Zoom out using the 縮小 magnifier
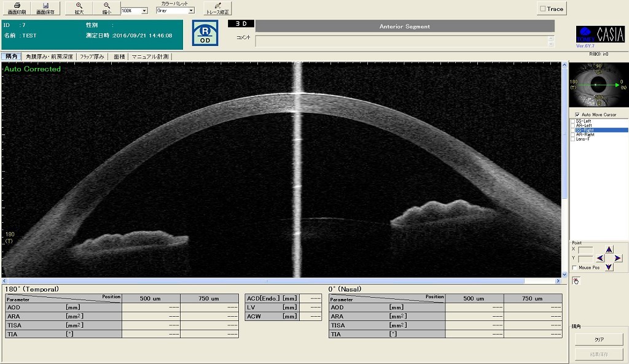Image resolution: width=629 pixels, height=364 pixels. click(x=107, y=8)
